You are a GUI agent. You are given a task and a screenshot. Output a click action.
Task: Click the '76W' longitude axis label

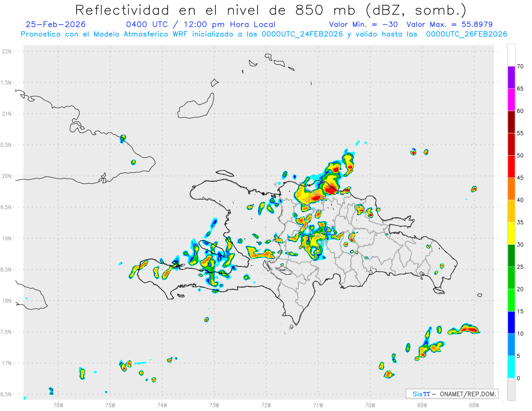(58, 405)
